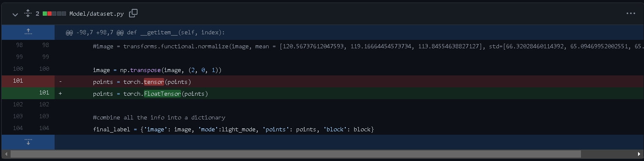Click the horizontal scrollbar thumb

[x=296, y=154]
